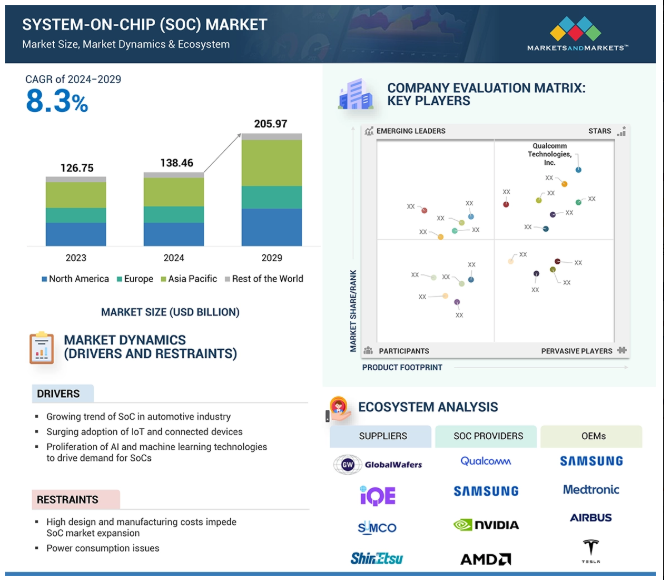This screenshot has width=664, height=580.
Task: Select the RESTRAINTS section label
Action: coord(76,500)
